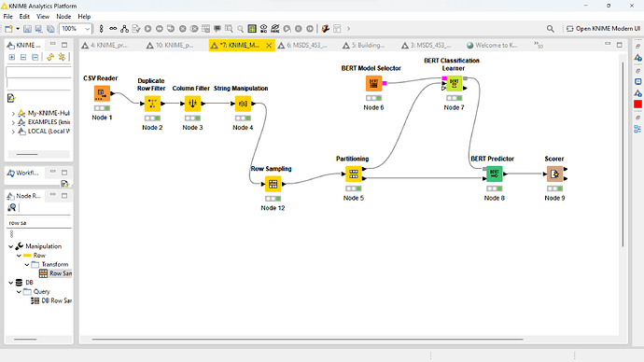Expand the My-KNIME-Hub tree item
The image size is (644, 362).
pos(13,113)
